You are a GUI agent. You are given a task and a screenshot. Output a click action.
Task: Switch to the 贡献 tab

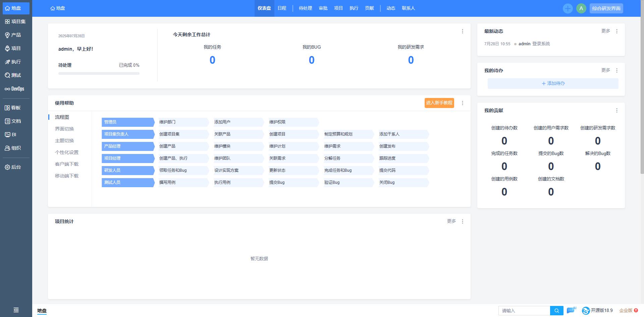[x=369, y=8]
